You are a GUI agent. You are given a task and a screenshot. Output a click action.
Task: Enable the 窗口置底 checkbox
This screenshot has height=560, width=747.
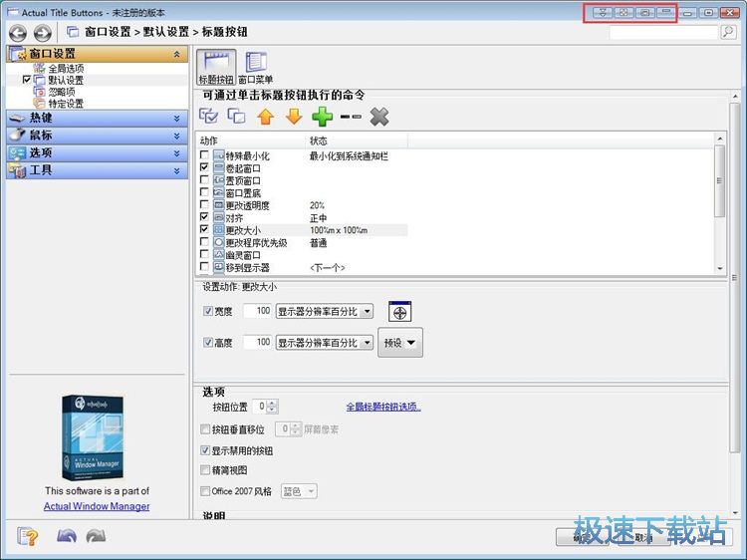coord(204,192)
